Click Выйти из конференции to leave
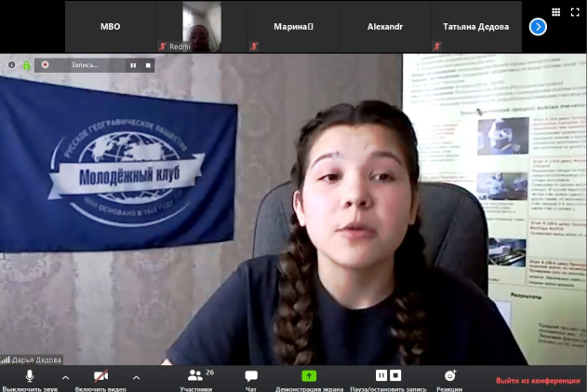 pos(540,380)
